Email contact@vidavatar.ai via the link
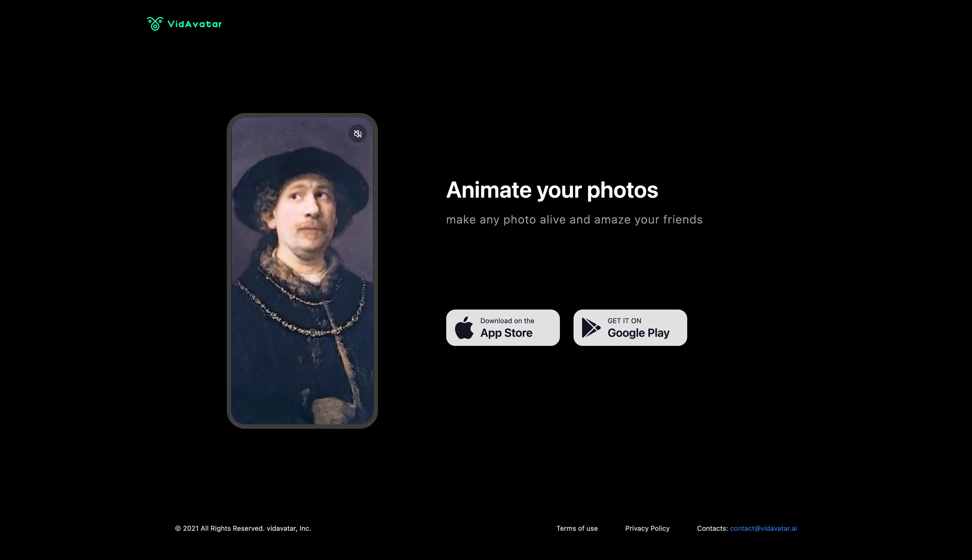The height and width of the screenshot is (560, 972). (x=763, y=528)
